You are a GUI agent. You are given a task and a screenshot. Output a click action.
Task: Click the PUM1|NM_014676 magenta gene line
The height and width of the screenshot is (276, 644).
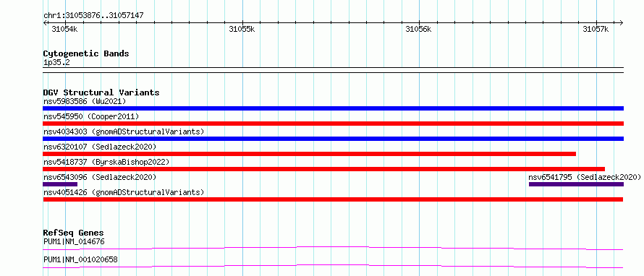(x=333, y=248)
